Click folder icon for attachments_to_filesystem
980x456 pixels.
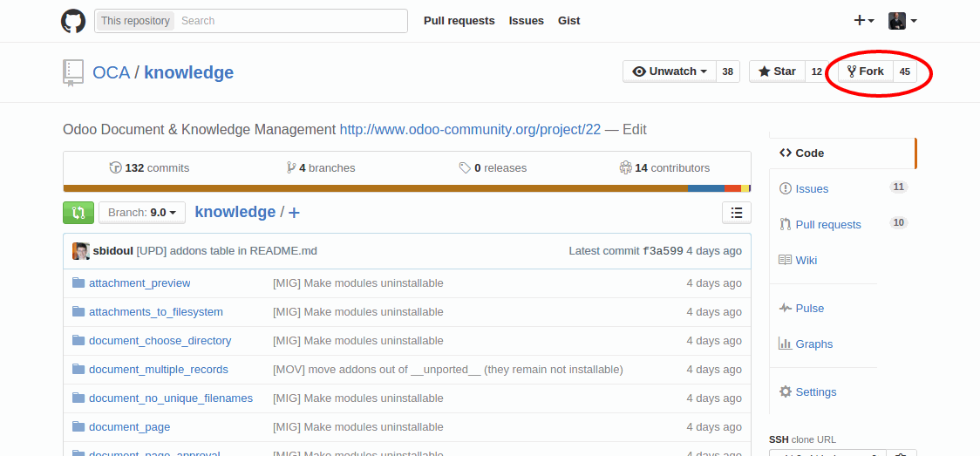pos(78,312)
